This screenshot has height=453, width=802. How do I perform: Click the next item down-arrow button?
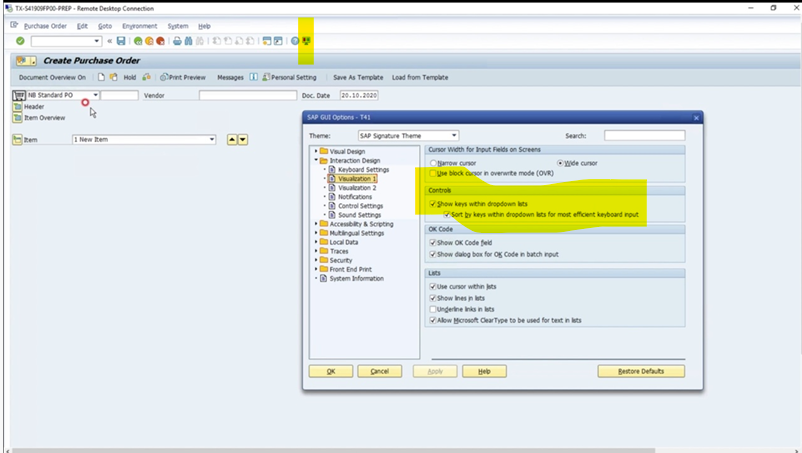click(x=243, y=140)
